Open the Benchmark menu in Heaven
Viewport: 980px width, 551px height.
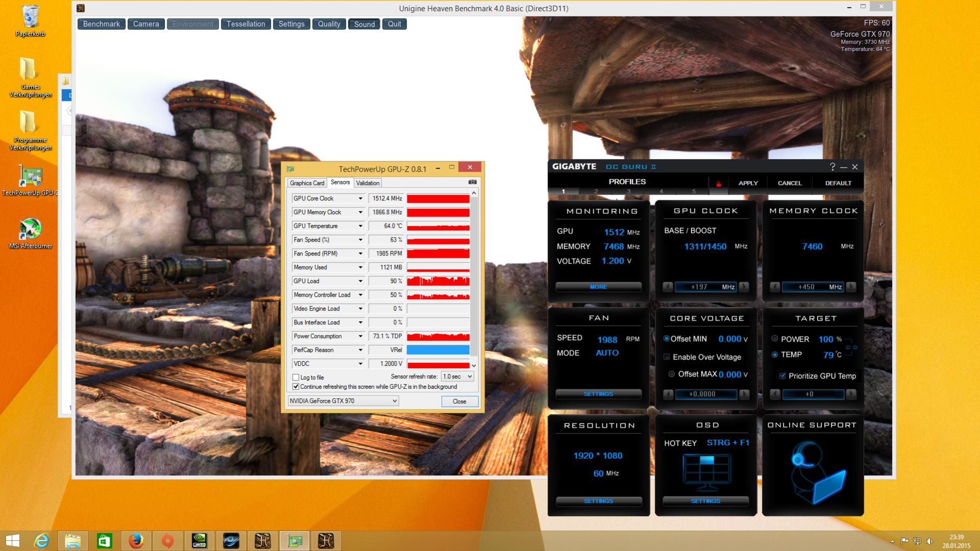101,24
